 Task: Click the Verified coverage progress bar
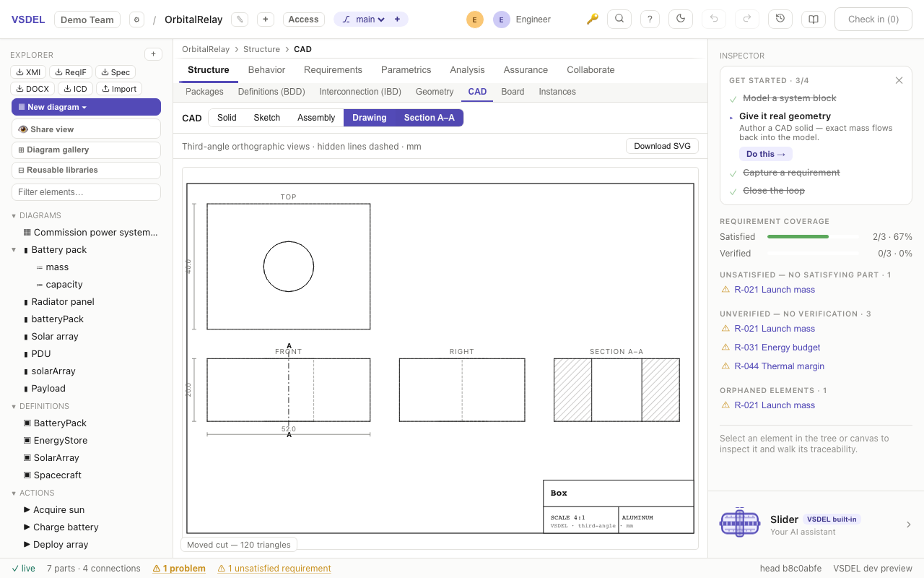(813, 254)
